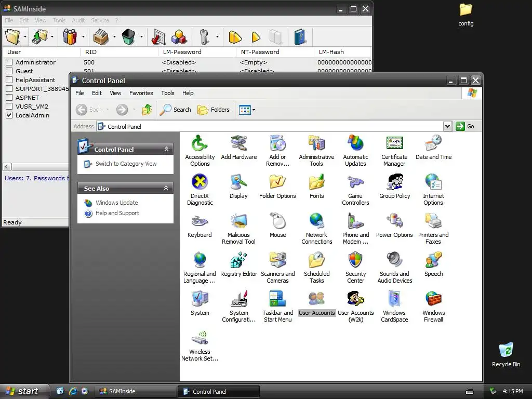Open SAMInside Audit menu
The height and width of the screenshot is (399, 532).
(x=78, y=20)
